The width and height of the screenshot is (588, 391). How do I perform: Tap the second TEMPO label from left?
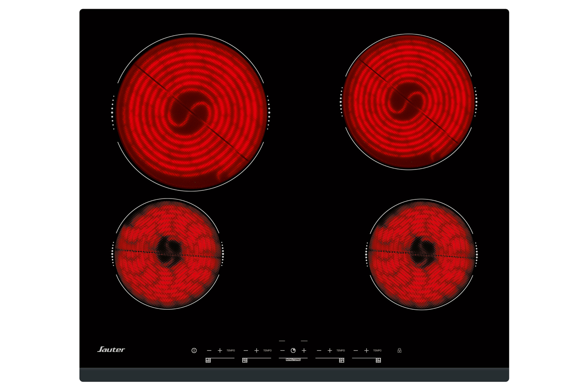coord(267,351)
